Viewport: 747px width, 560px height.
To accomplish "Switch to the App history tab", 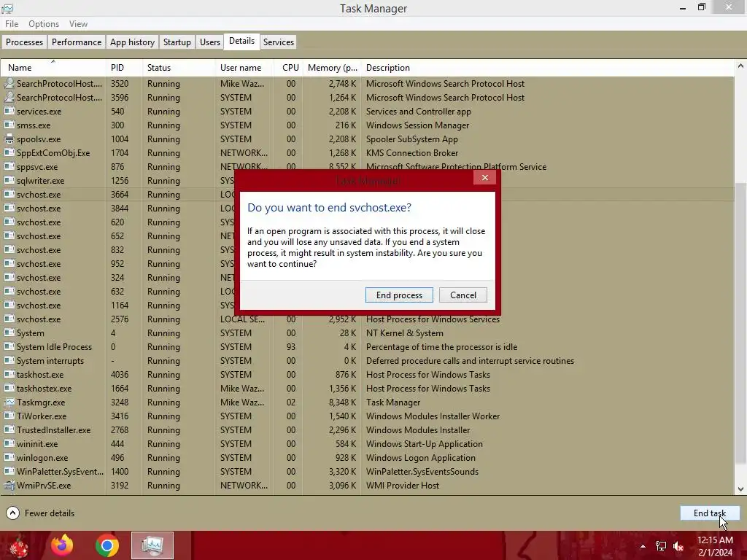I will click(x=132, y=42).
